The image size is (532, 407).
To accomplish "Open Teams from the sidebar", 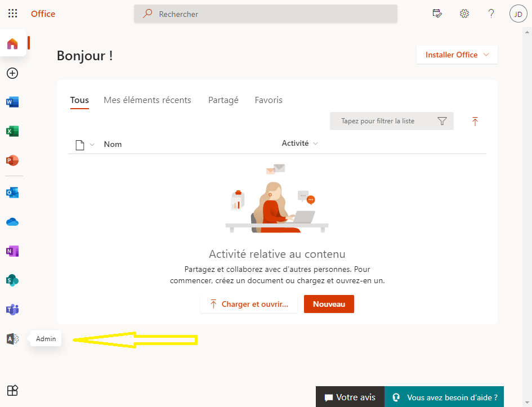I will pos(12,310).
